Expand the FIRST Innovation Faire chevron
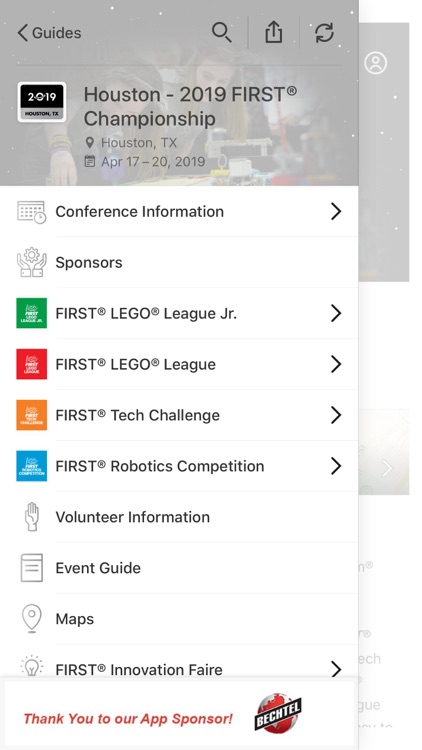Image resolution: width=422 pixels, height=750 pixels. (x=336, y=669)
